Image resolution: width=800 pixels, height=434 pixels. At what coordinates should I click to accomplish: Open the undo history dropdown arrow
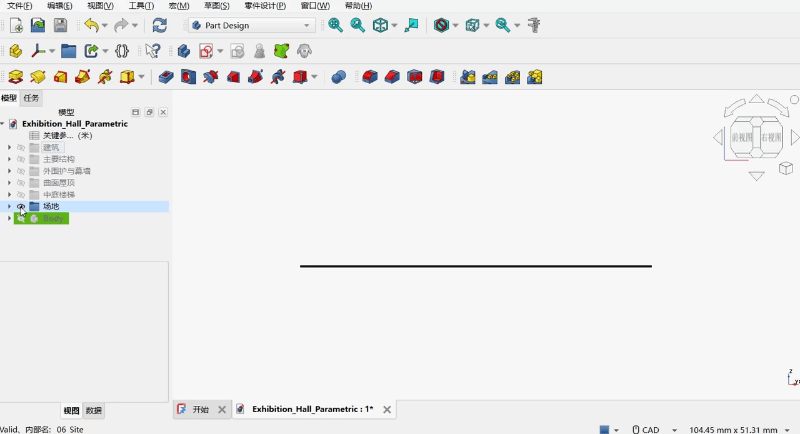(105, 25)
